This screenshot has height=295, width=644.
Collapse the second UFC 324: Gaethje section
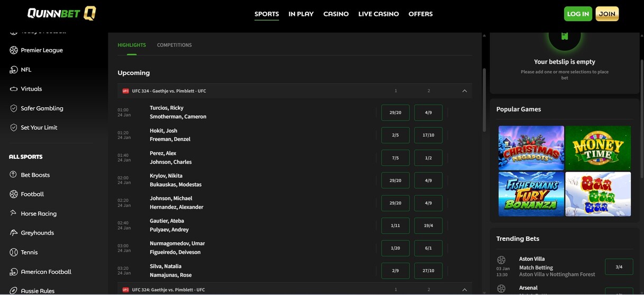pos(465,290)
